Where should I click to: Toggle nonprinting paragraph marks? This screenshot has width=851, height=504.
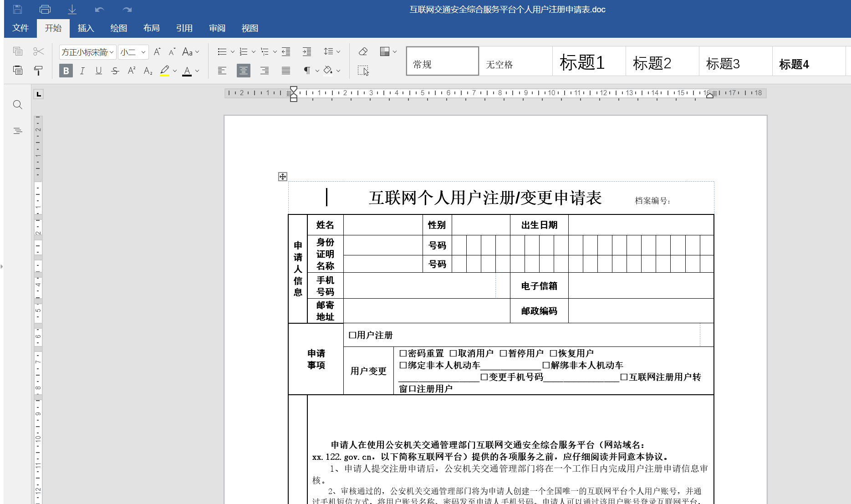[307, 71]
